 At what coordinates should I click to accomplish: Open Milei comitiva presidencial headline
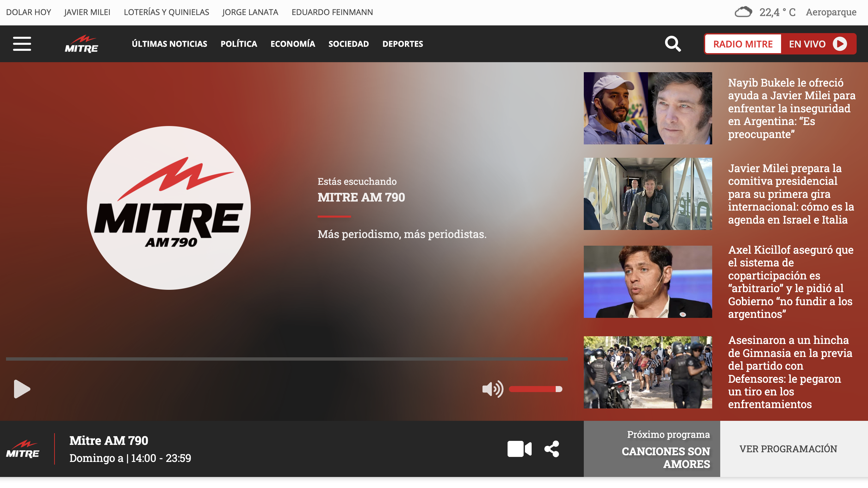pos(791,194)
